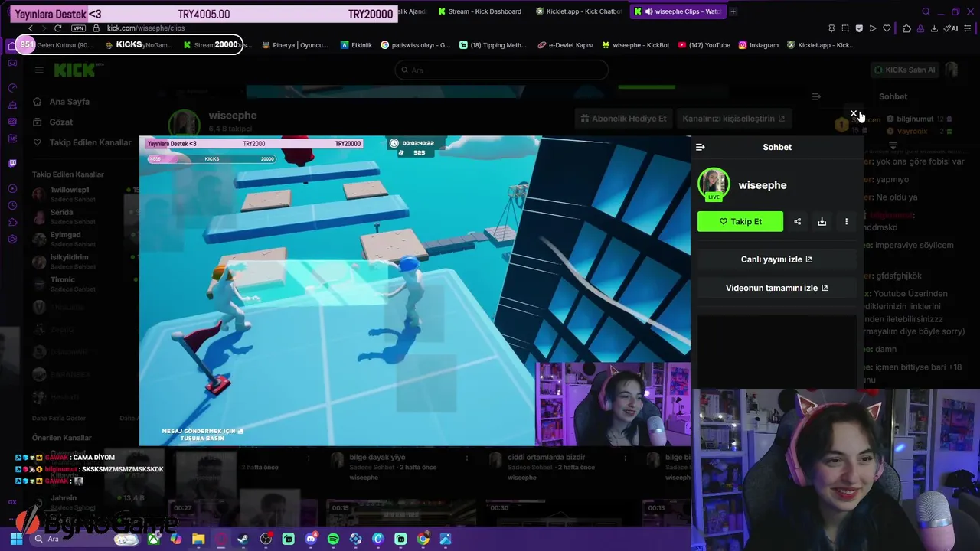Share the clip using the share icon
The image size is (980, 551).
[x=797, y=221]
